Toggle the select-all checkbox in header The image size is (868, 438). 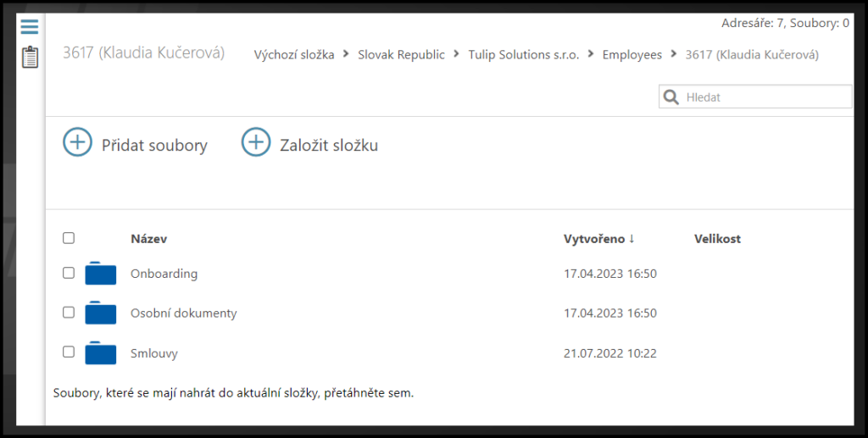69,238
